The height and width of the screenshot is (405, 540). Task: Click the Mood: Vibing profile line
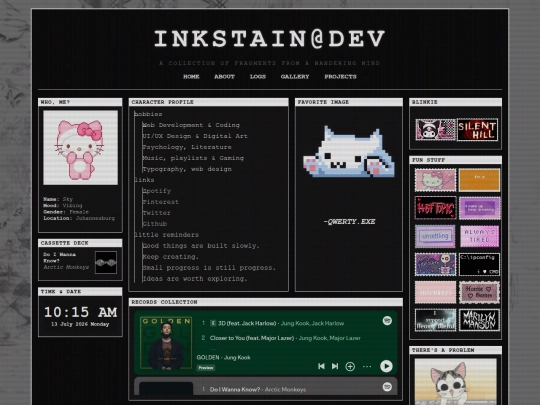coord(63,206)
